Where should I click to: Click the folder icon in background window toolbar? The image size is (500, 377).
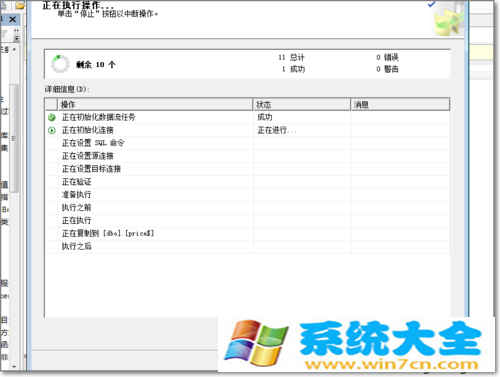[20, 5]
